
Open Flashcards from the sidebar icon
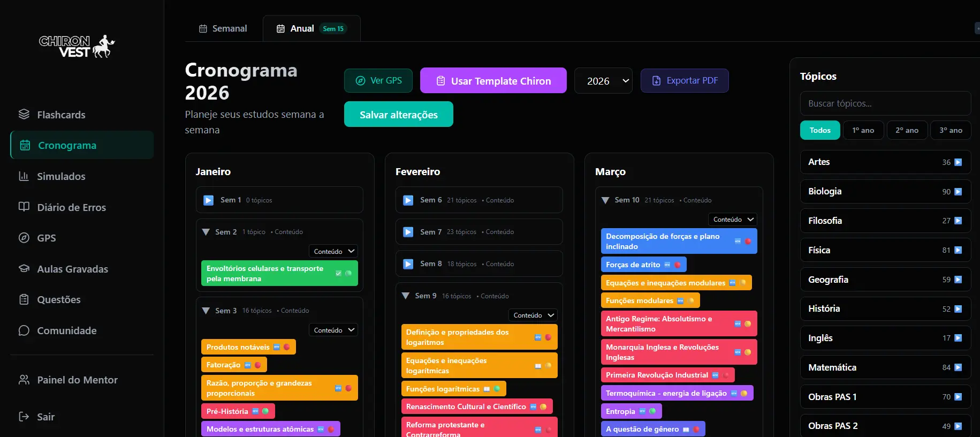(x=24, y=115)
